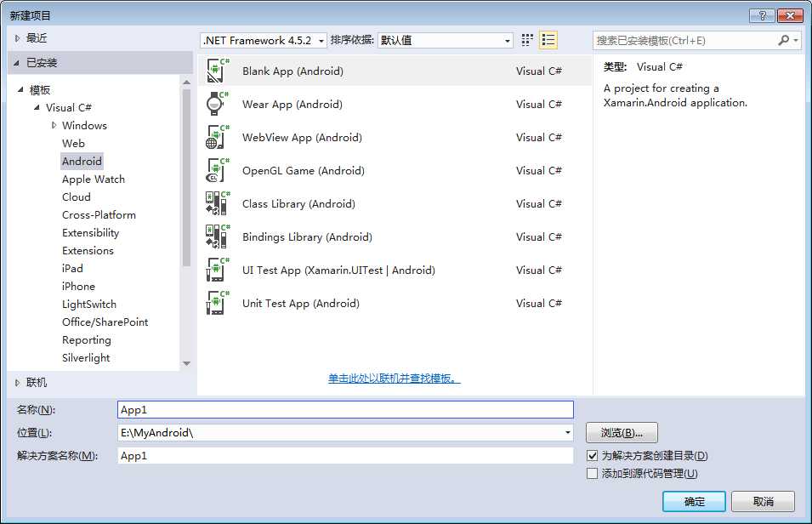Click 取消 (Cancel) button

tap(763, 502)
